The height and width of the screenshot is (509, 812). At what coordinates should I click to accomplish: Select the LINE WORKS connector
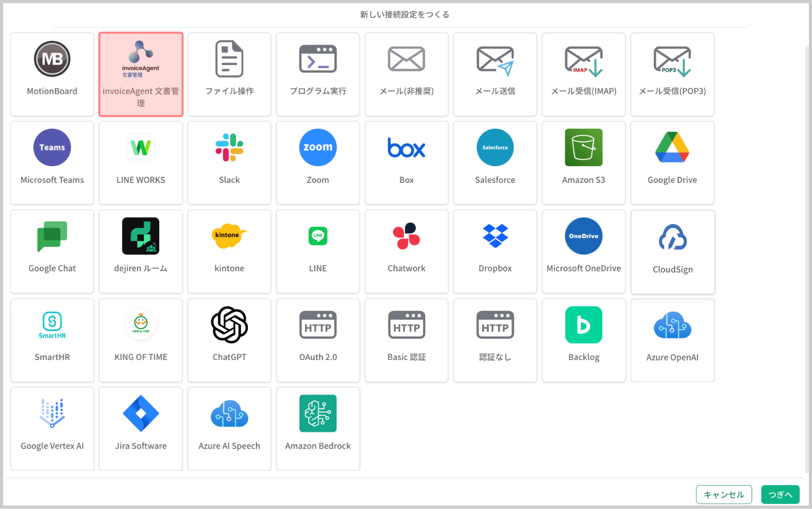pos(141,163)
